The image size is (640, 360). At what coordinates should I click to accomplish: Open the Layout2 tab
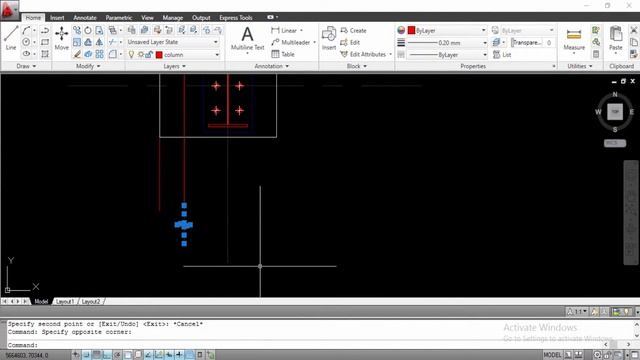[x=91, y=302]
